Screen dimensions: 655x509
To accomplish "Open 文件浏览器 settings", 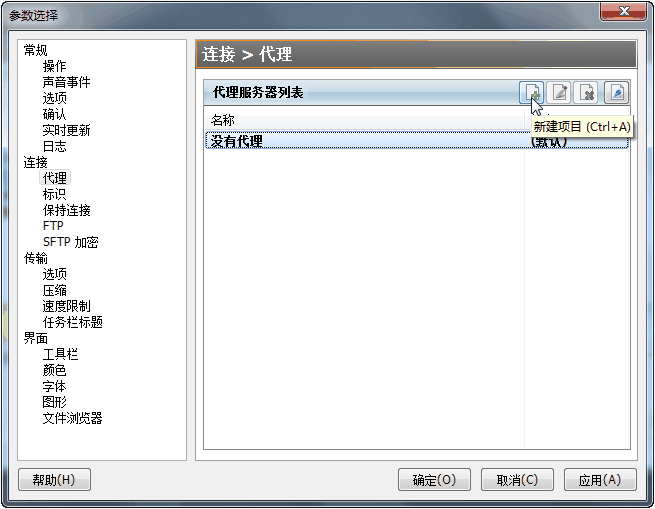I will (72, 418).
